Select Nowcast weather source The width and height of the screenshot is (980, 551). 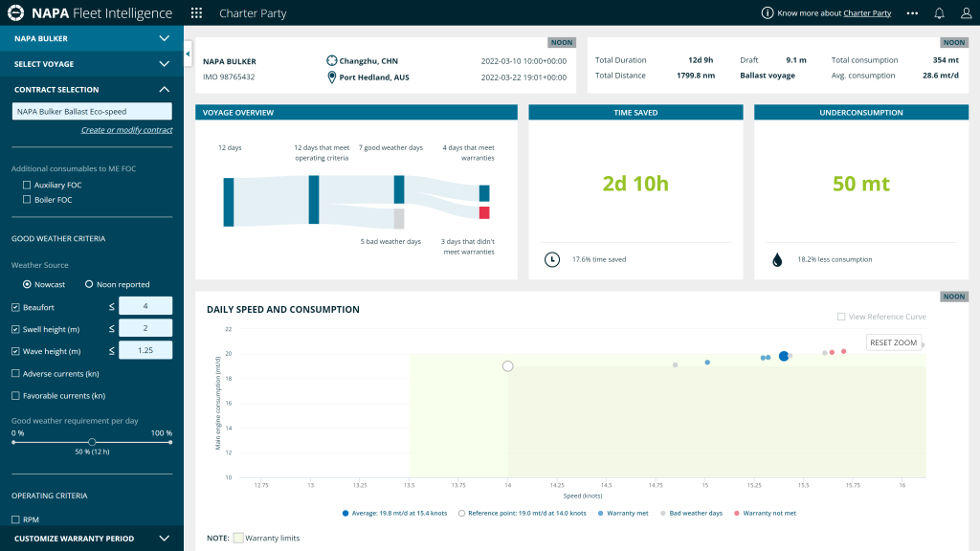(x=27, y=284)
